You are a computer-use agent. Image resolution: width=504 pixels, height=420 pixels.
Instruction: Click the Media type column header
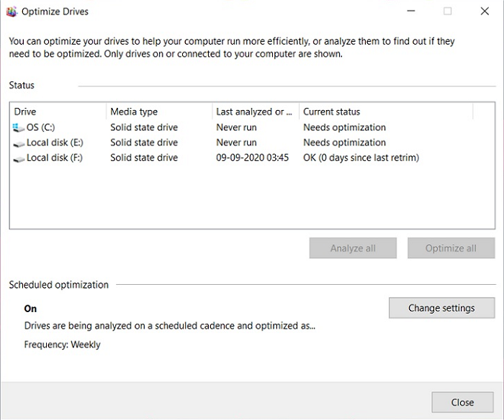158,111
